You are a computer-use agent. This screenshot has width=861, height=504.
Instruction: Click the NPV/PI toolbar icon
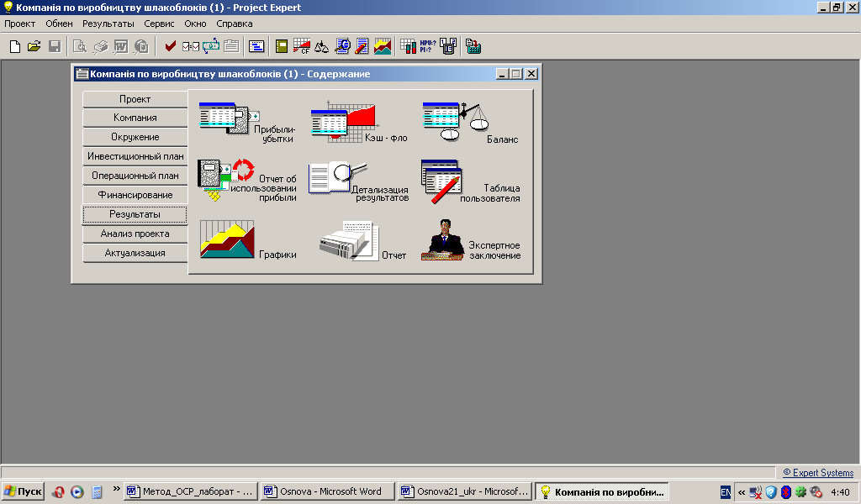point(428,46)
